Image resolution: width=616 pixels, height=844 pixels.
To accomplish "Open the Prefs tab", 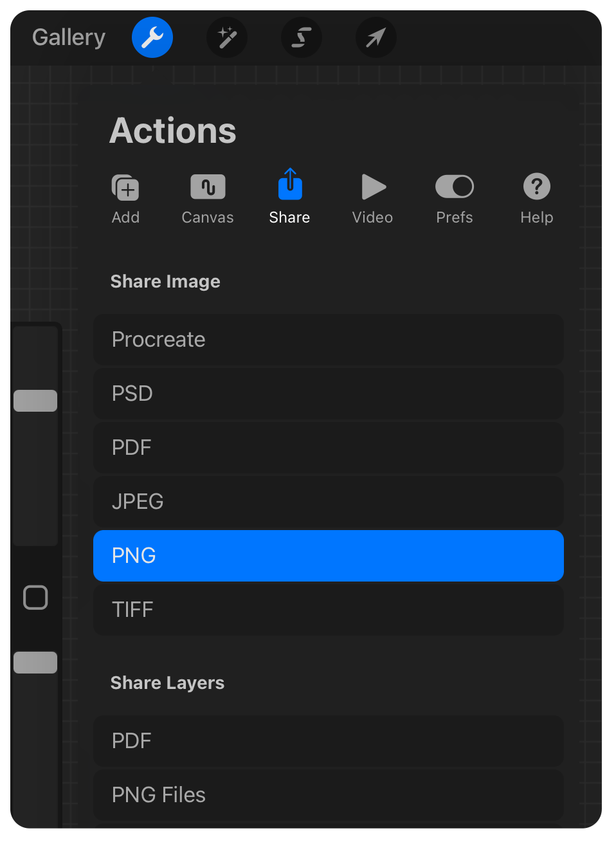I will (455, 199).
